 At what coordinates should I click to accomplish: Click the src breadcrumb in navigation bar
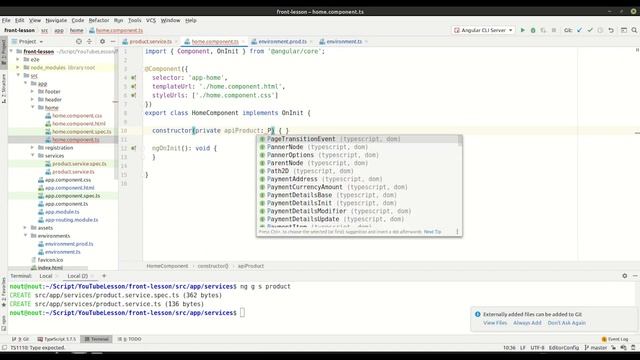[44, 30]
